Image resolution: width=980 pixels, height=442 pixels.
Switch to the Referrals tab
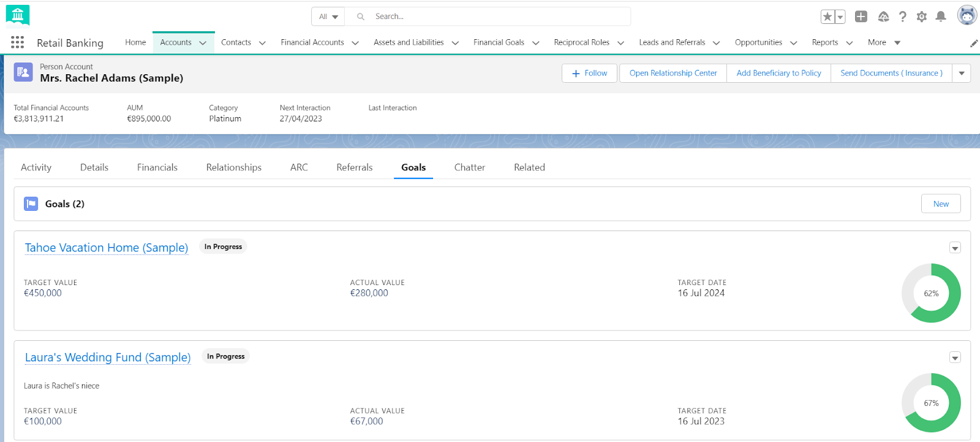[355, 167]
